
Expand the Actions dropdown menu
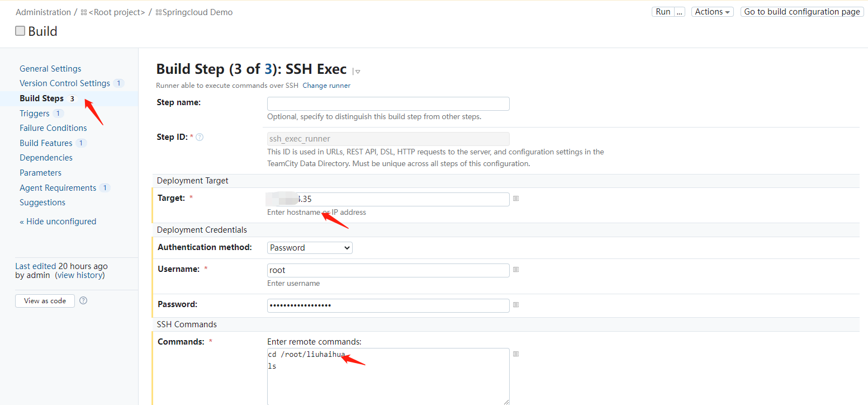coord(713,12)
